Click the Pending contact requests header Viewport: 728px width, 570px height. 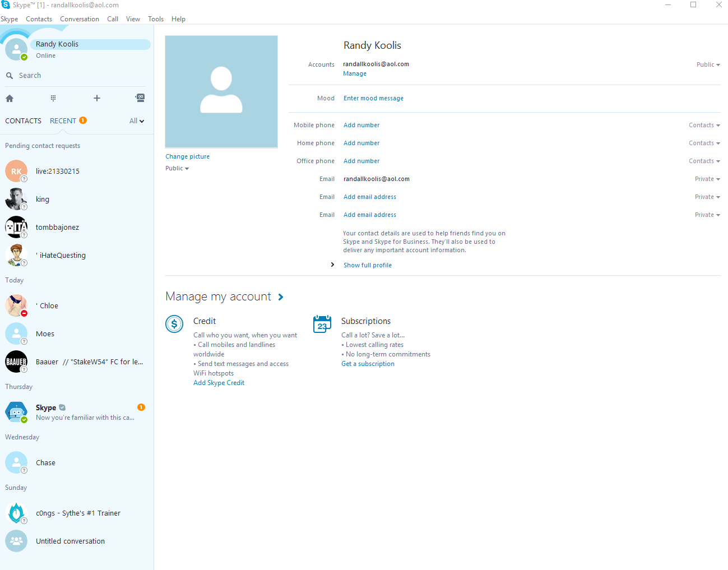coord(43,146)
